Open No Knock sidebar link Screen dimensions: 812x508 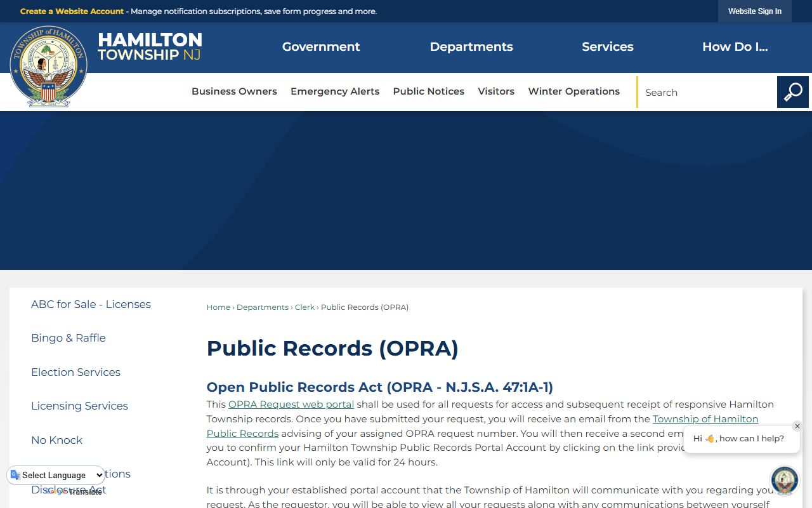(x=56, y=440)
